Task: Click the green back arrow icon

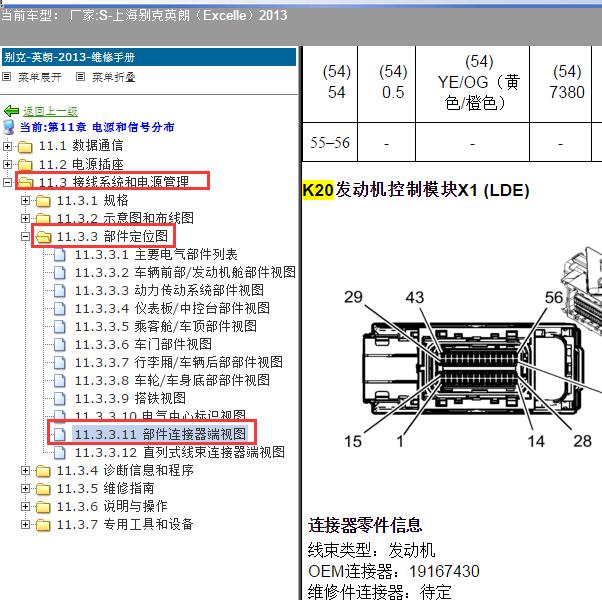Action: (11, 111)
